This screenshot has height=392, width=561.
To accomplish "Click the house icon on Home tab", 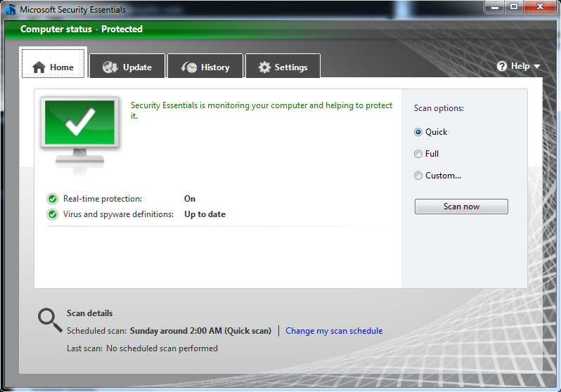I will click(39, 67).
